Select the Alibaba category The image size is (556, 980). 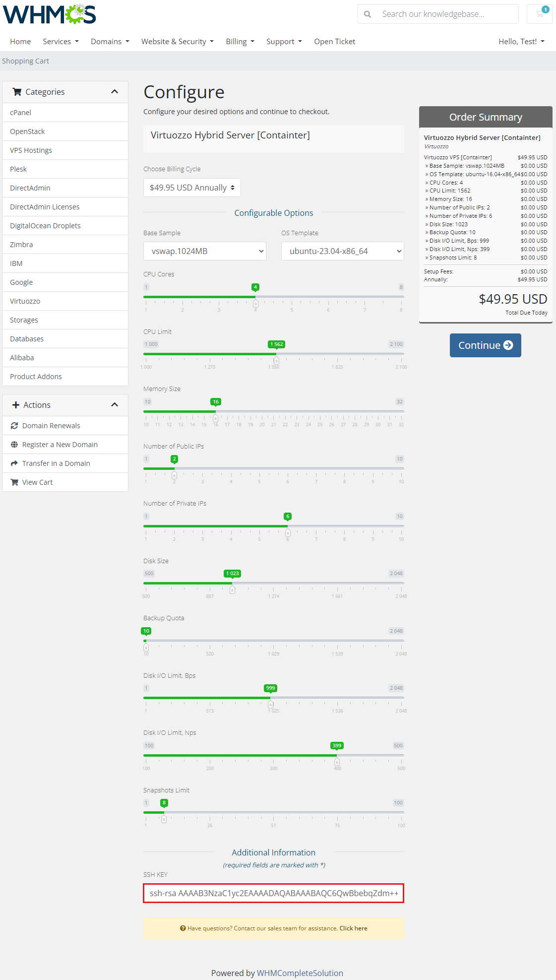pyautogui.click(x=65, y=358)
